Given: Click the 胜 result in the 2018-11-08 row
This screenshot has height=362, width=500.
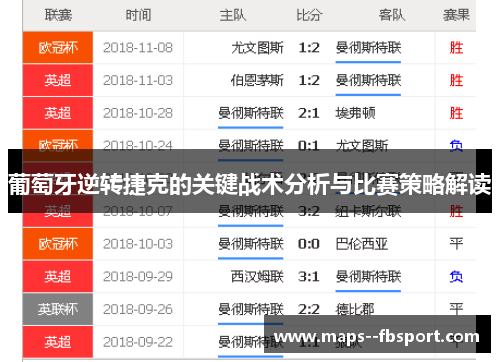Looking at the screenshot, I should click(x=456, y=48).
